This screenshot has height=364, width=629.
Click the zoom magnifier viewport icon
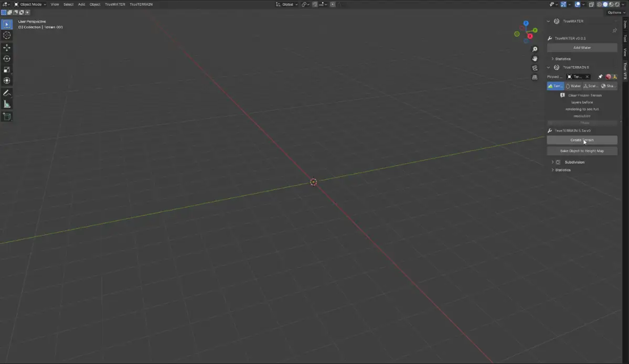535,49
